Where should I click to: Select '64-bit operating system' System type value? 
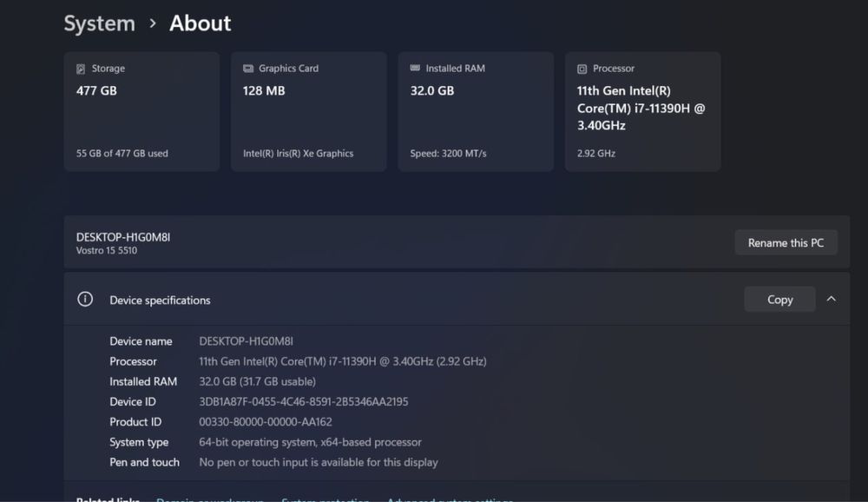pyautogui.click(x=310, y=442)
